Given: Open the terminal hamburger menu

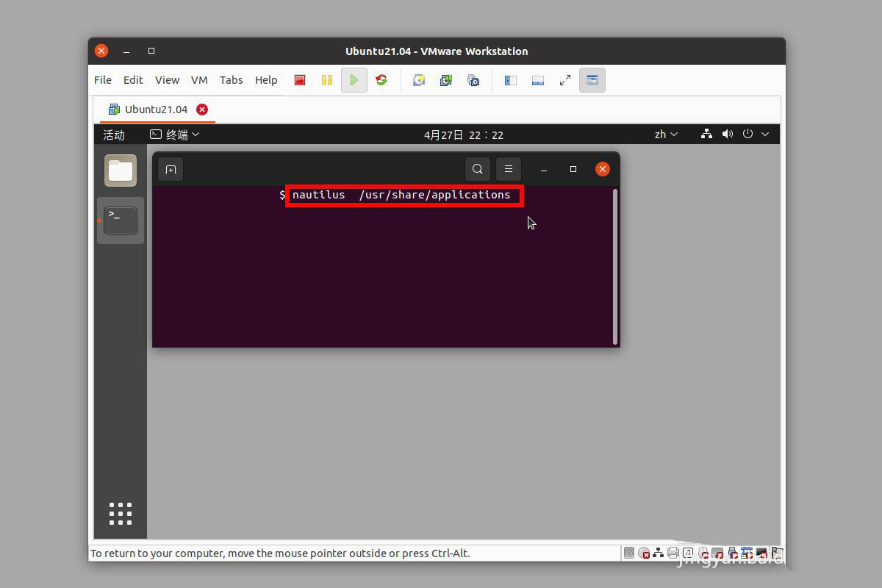Looking at the screenshot, I should (x=509, y=169).
